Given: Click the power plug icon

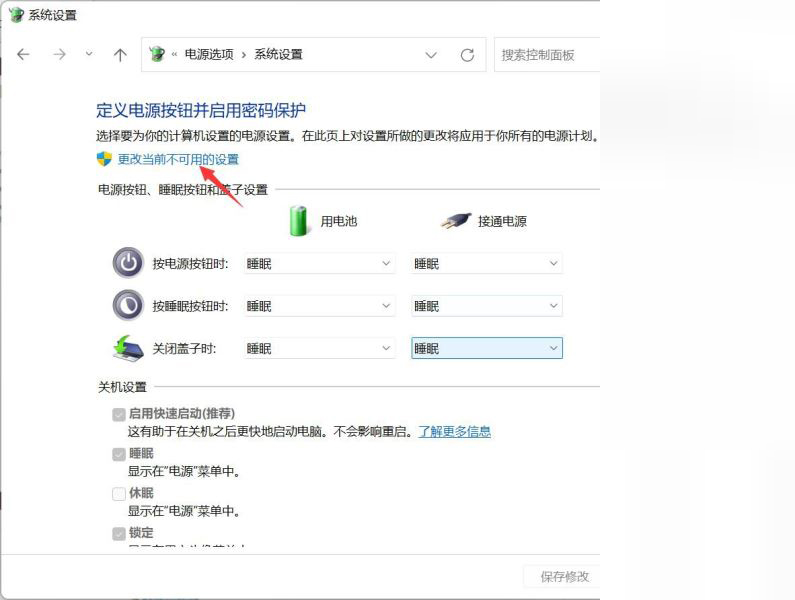Looking at the screenshot, I should (455, 221).
